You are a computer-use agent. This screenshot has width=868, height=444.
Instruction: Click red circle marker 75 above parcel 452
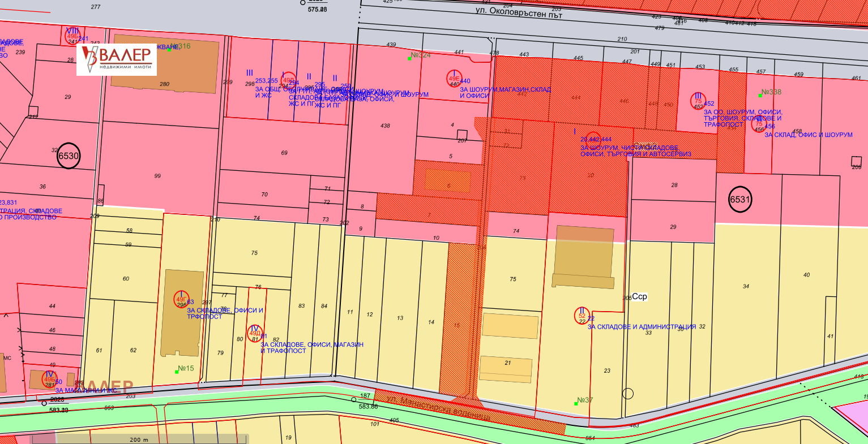click(x=698, y=101)
